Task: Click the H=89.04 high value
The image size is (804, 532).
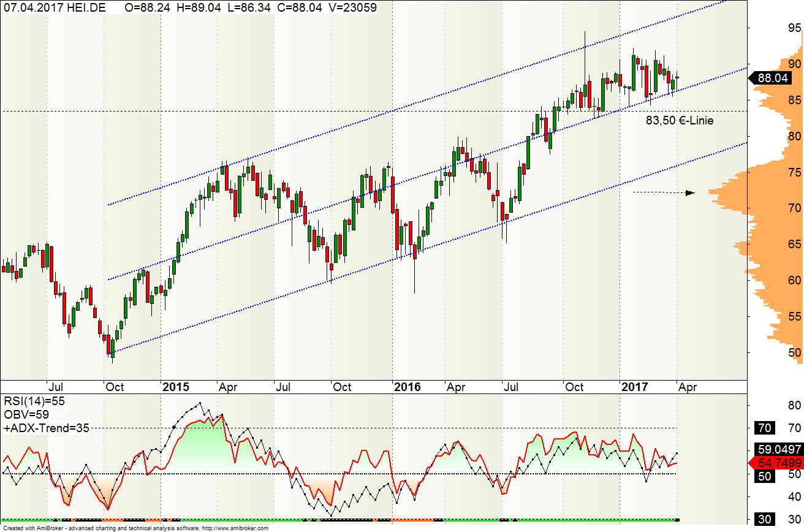Action: point(198,7)
